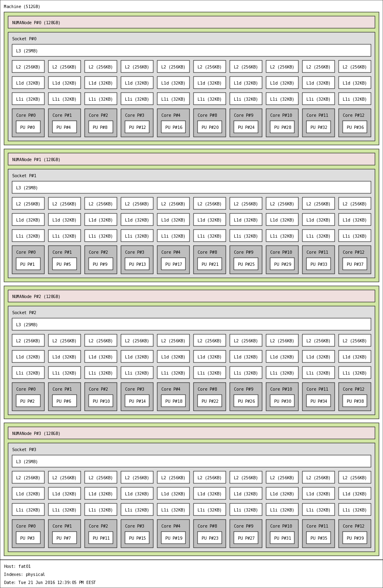Select the PU P#15 processing unit
The height and width of the screenshot is (588, 383).
pos(137,538)
